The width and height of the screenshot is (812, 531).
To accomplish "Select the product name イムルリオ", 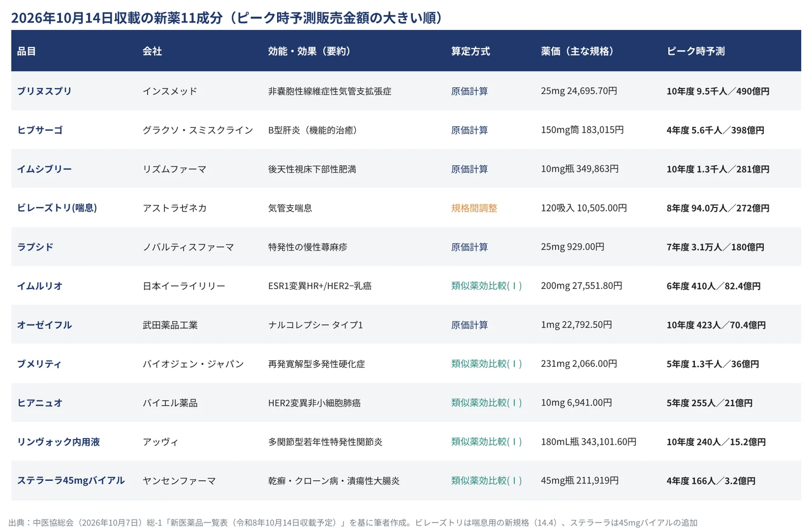I will [x=40, y=286].
